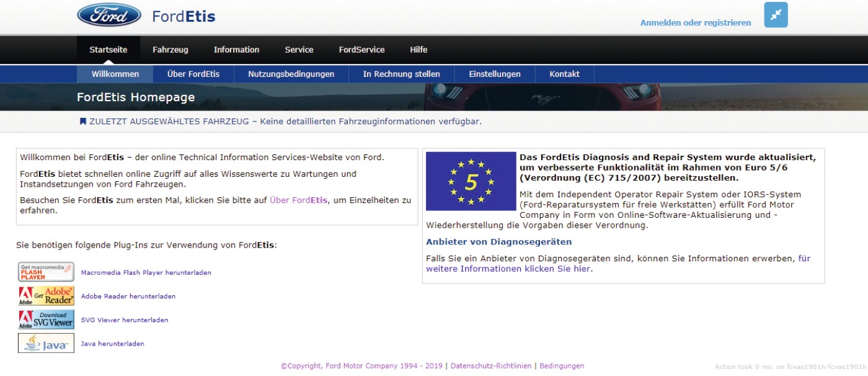Select the Service menu item
868x376 pixels.
click(x=299, y=50)
